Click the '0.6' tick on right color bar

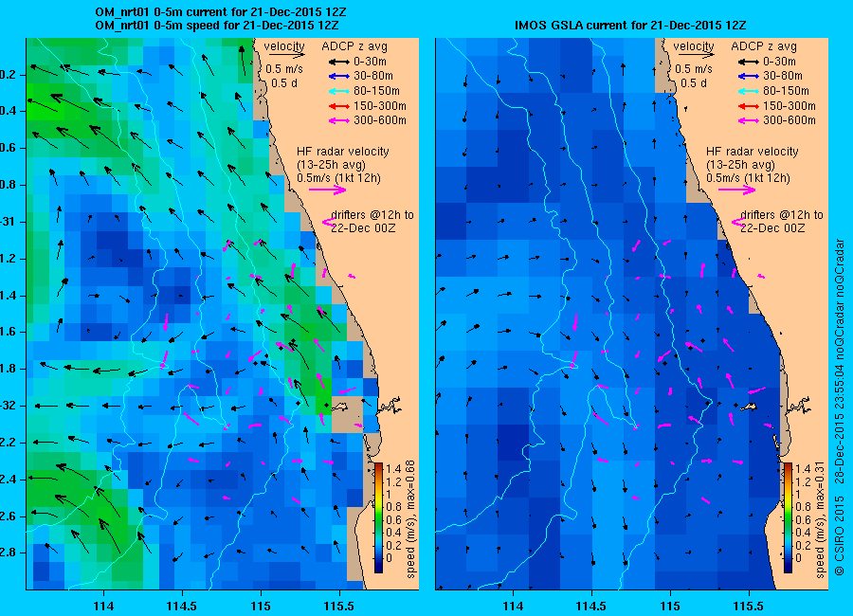[x=803, y=519]
